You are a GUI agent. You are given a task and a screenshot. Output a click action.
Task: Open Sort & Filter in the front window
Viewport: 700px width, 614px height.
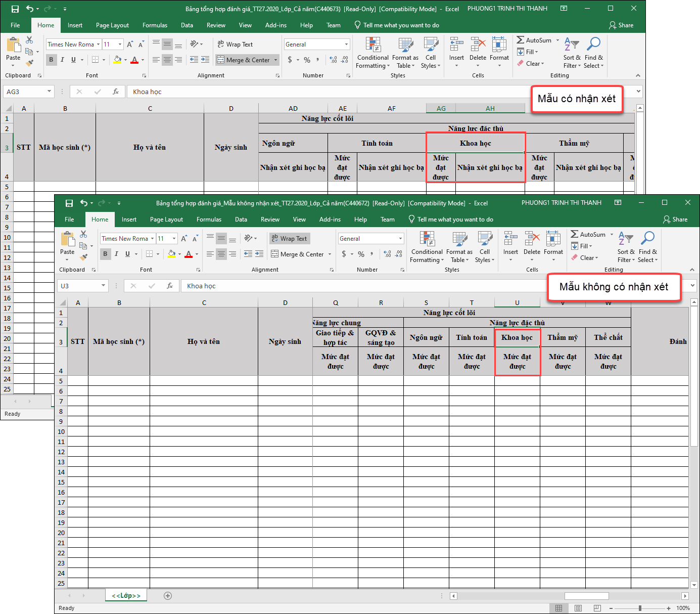[x=626, y=247]
